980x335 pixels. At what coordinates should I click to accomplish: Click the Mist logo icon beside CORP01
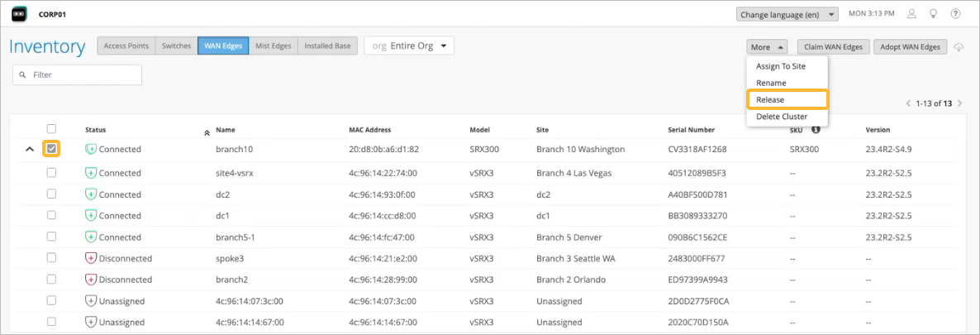tap(19, 13)
